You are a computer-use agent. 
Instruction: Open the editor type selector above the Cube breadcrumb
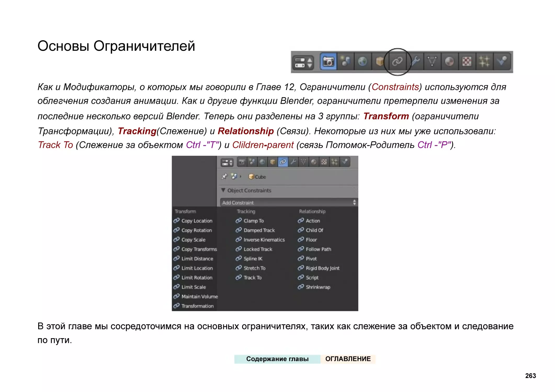(227, 163)
